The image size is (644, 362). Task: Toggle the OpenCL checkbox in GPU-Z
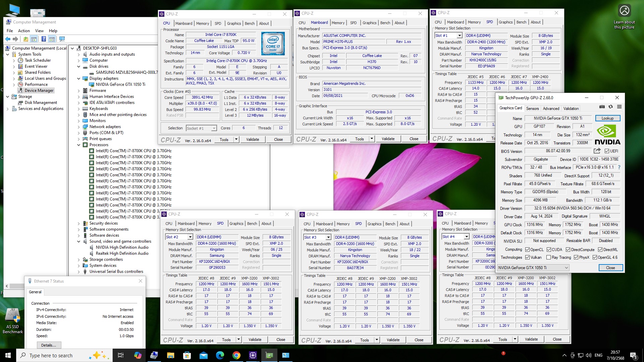527,250
